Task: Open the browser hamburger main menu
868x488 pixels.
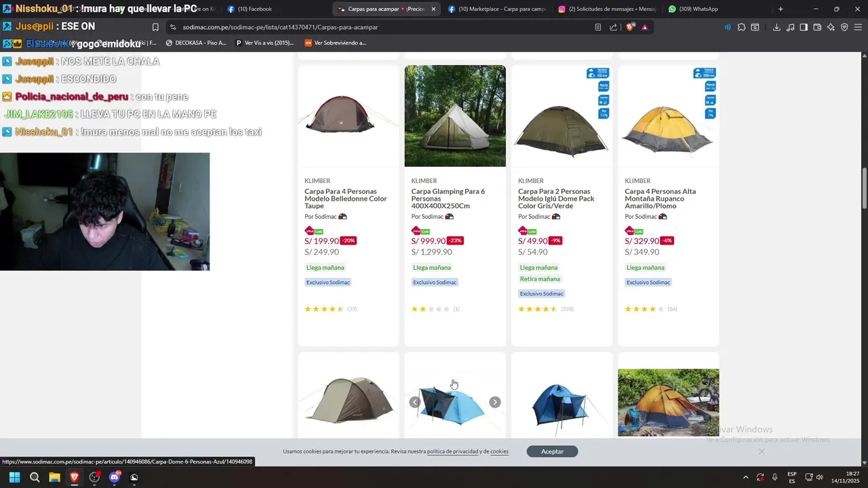Action: (858, 27)
